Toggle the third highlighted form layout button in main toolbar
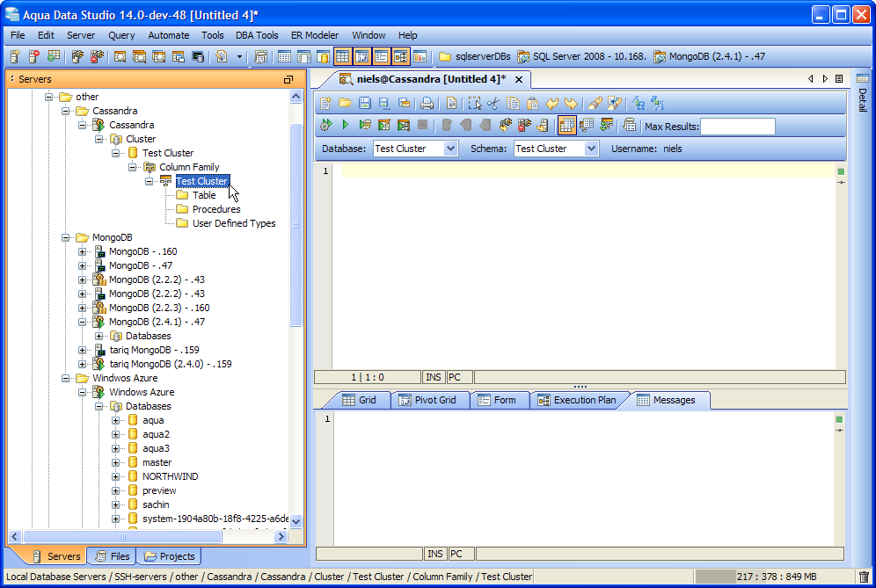Screen dimensions: 876x588 click(x=382, y=56)
